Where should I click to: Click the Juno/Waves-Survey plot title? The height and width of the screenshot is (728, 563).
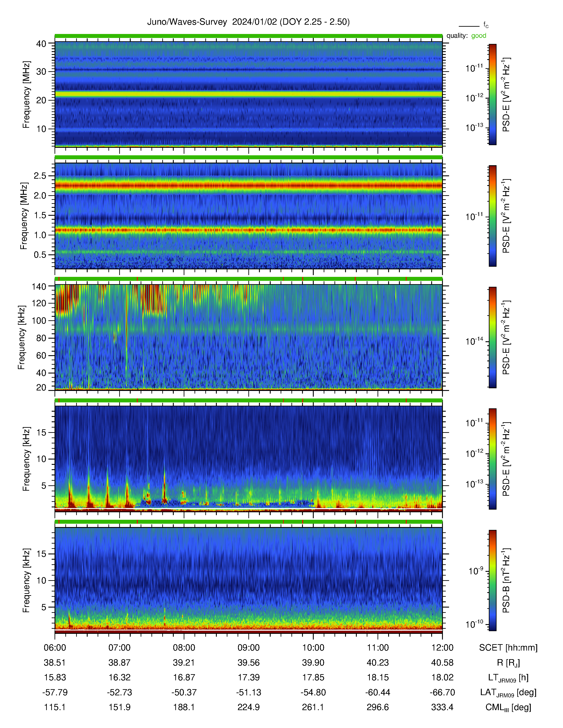coord(248,22)
